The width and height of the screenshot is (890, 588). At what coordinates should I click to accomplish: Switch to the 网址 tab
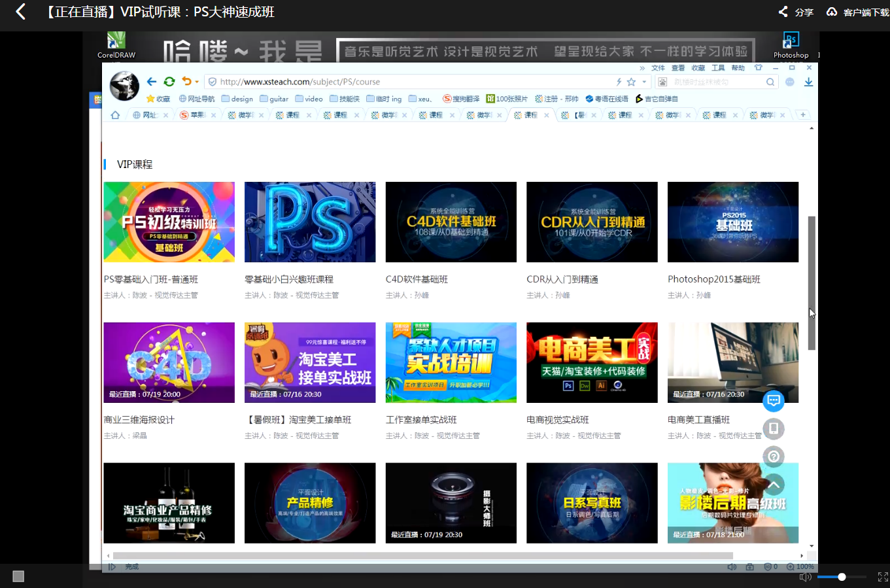coord(150,115)
